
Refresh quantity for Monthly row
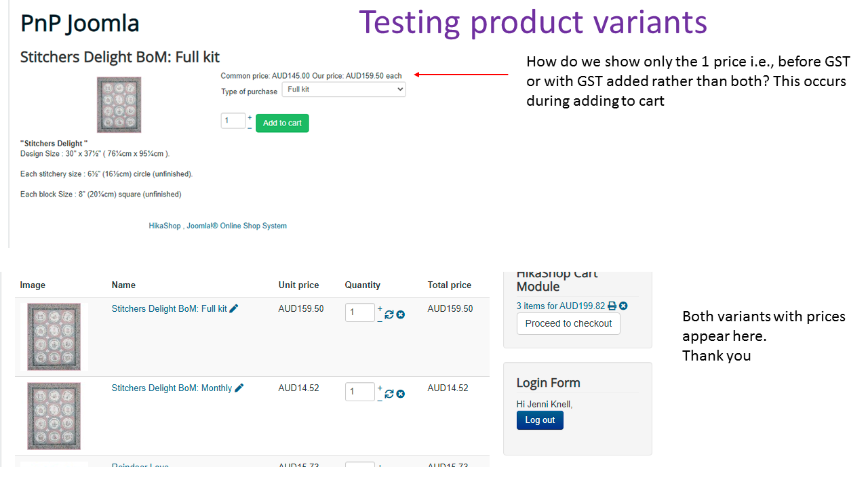point(389,394)
